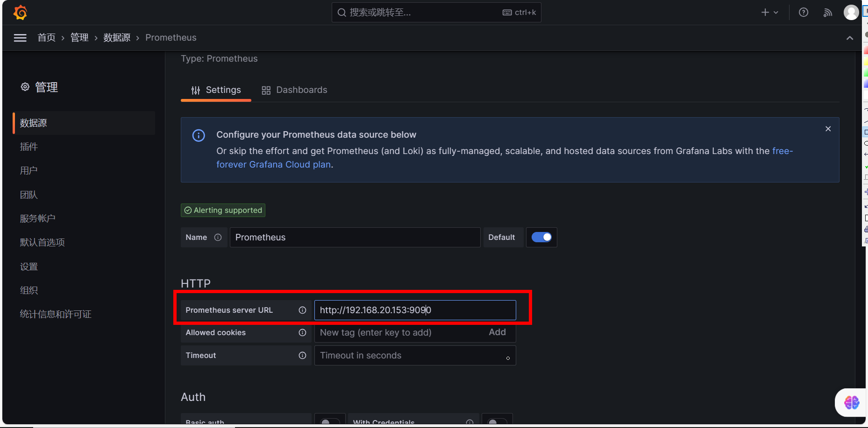Click the Prometheus breadcrumb text

(x=171, y=38)
